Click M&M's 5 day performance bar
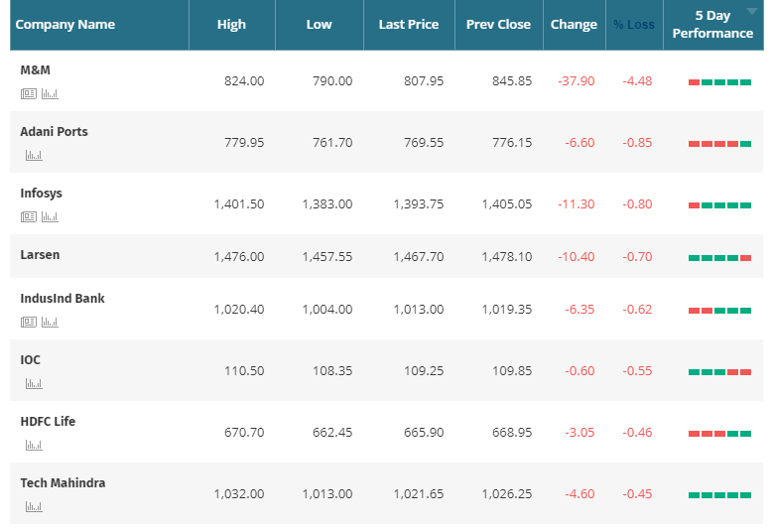 click(x=719, y=82)
